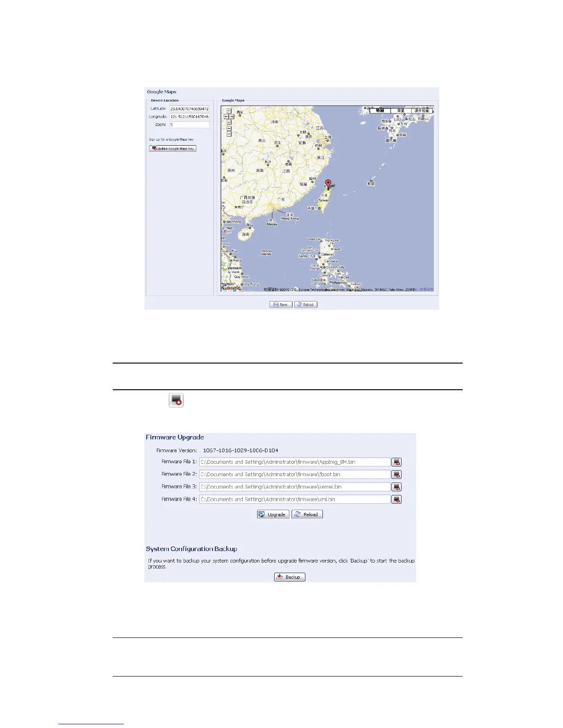Click the Da Nang label on the map
563x728 pixels.
(235, 260)
